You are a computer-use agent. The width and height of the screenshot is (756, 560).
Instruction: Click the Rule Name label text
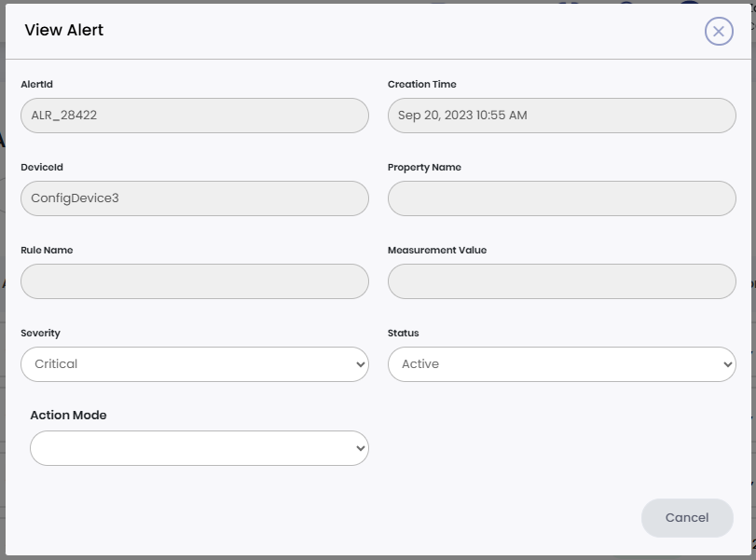point(47,250)
